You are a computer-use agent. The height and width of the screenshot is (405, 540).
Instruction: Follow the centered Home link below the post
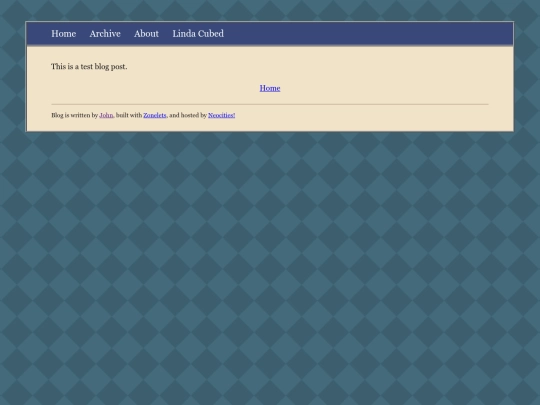[270, 88]
